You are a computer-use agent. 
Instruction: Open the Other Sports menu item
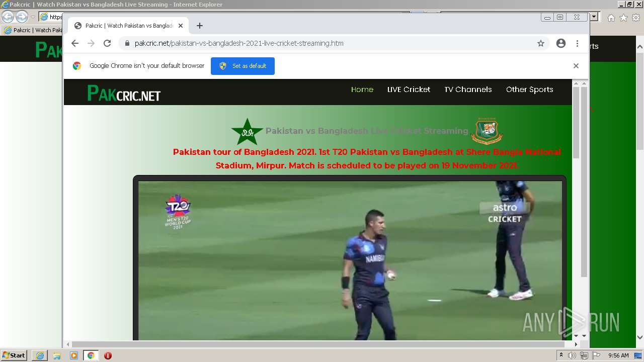point(529,89)
